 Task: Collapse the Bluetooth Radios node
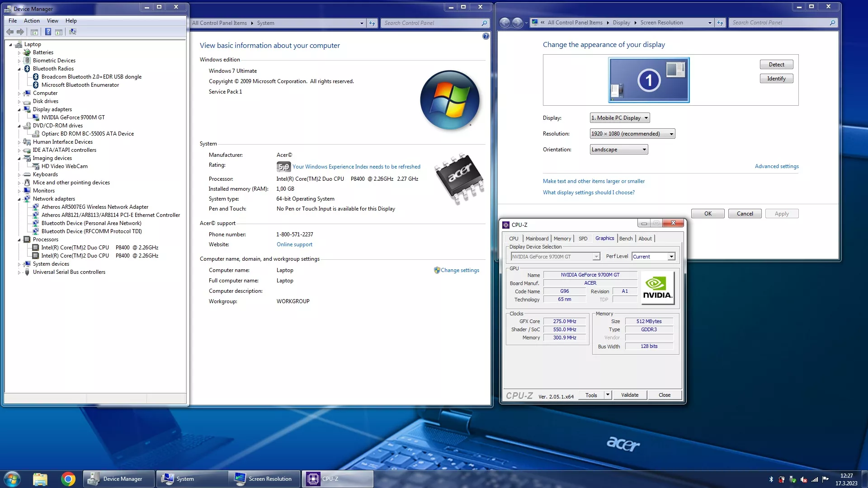tap(19, 69)
